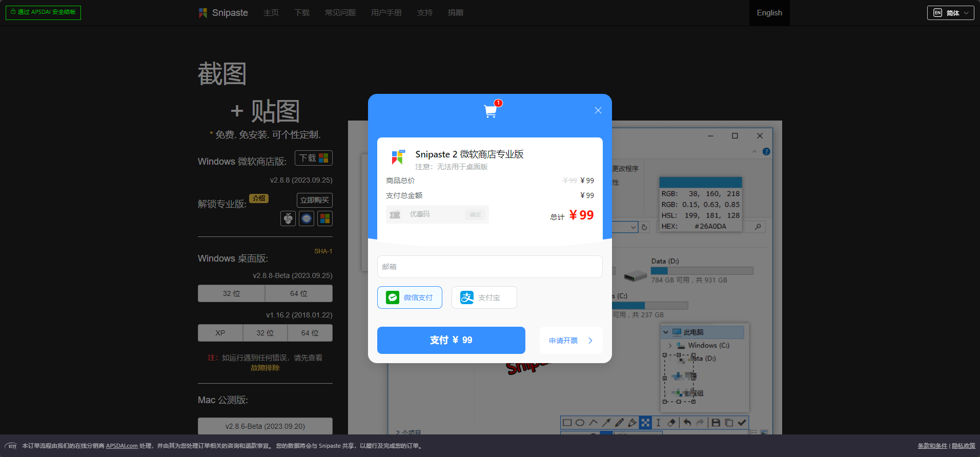The image size is (980, 457).
Task: Open the 故障排除 troubleshooting link
Action: coord(265,368)
